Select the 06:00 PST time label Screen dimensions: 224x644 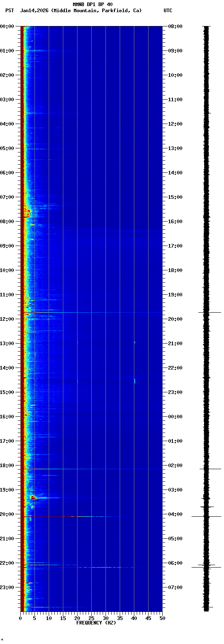(7, 173)
